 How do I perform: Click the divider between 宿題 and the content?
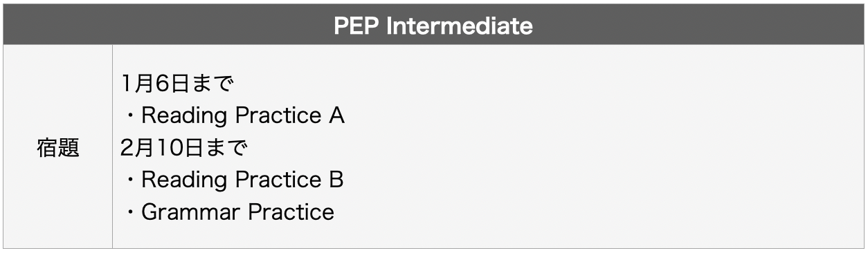[x=112, y=147]
